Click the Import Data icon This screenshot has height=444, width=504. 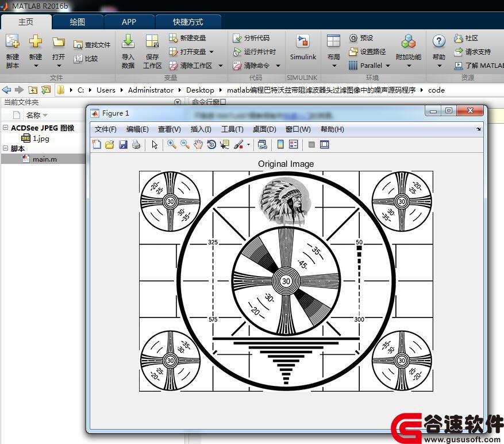(x=128, y=41)
